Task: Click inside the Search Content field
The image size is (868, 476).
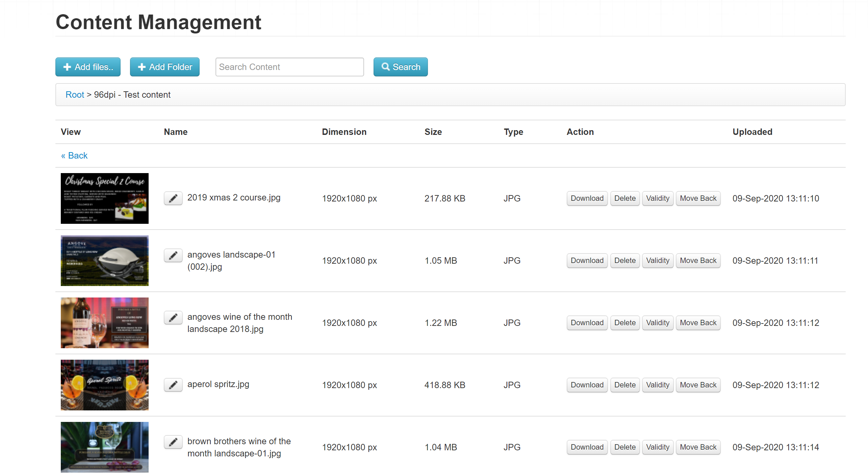Action: (289, 67)
